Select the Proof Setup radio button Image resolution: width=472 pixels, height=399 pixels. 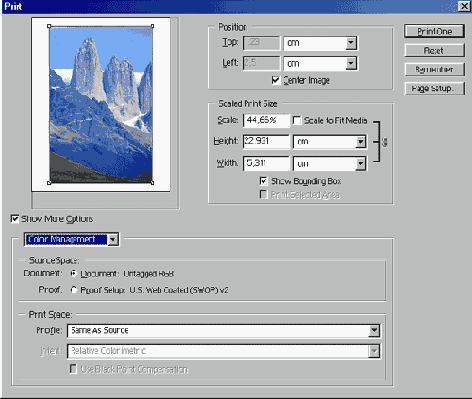pyautogui.click(x=74, y=290)
